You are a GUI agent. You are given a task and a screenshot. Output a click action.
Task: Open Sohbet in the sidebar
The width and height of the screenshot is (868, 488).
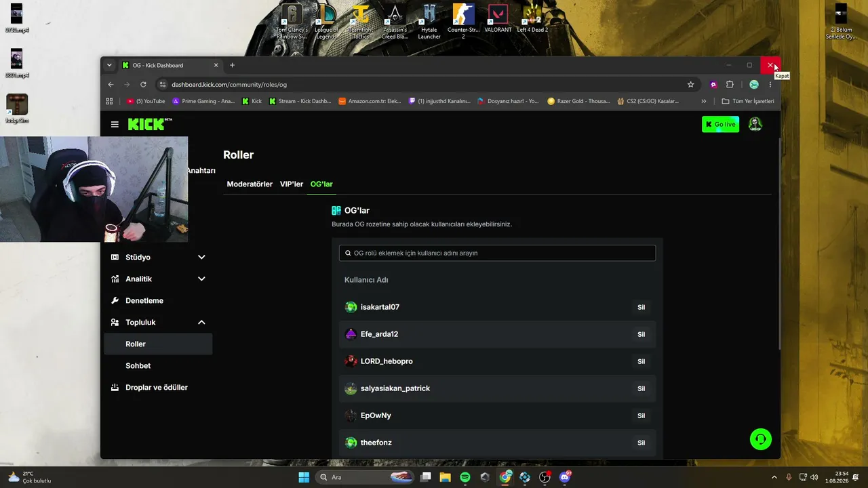click(158, 365)
